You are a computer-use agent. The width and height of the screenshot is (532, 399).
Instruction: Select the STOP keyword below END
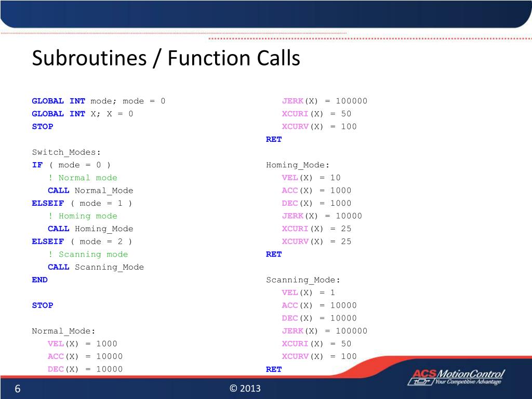(43, 305)
